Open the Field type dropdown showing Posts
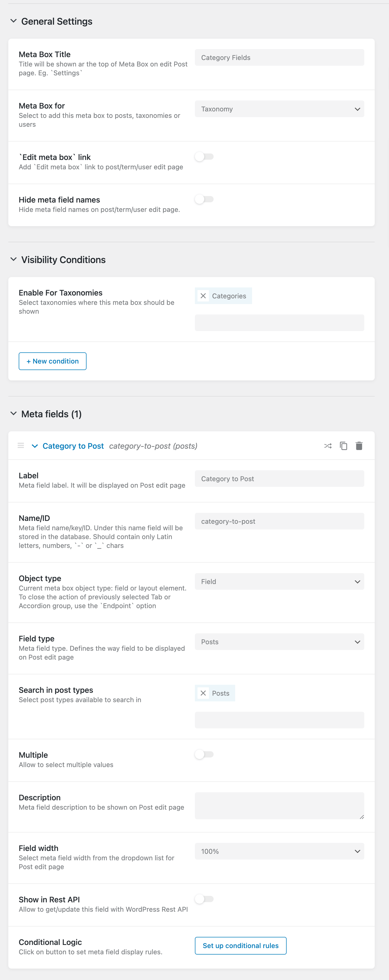Image resolution: width=389 pixels, height=980 pixels. [279, 642]
